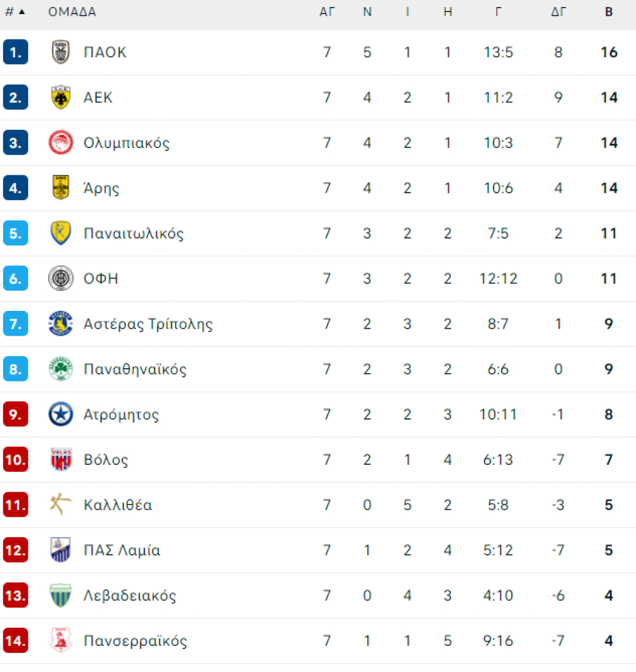Click the red position 10 badge
636x672 pixels.
tap(15, 460)
